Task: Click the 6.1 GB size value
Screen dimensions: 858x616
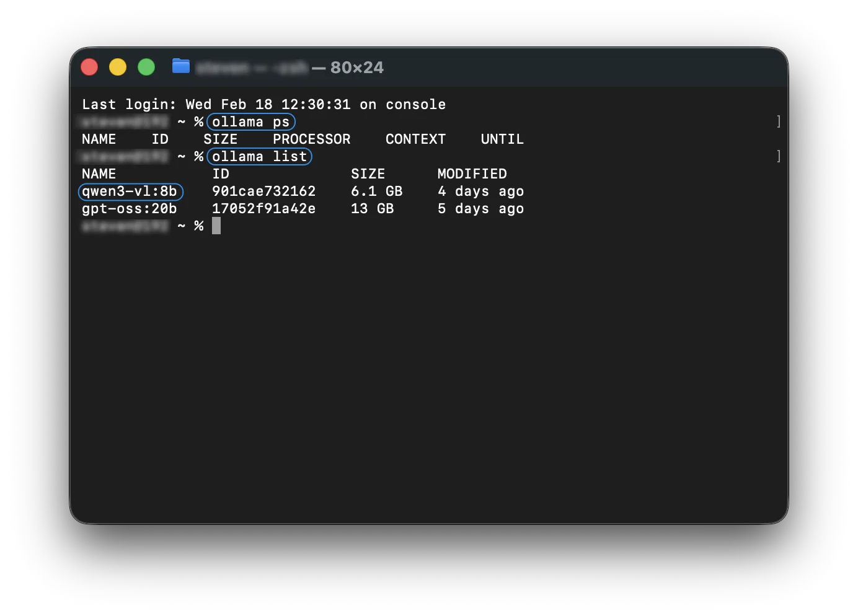Action: (376, 191)
